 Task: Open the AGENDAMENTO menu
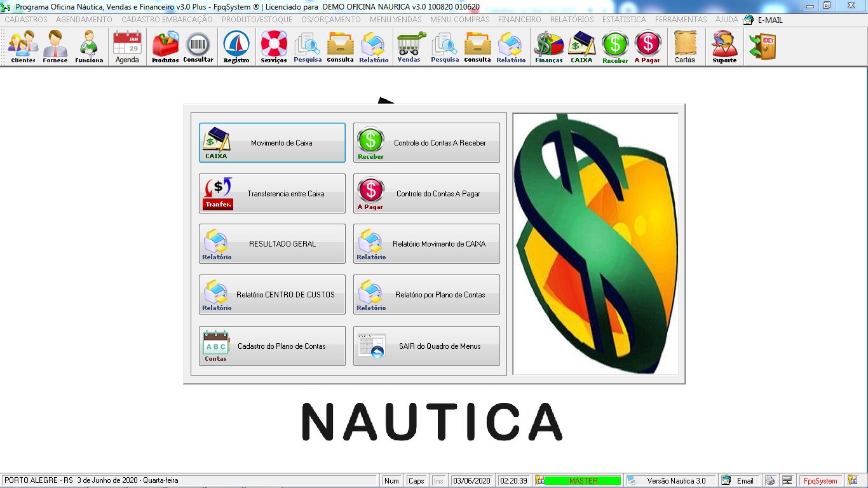(x=84, y=20)
